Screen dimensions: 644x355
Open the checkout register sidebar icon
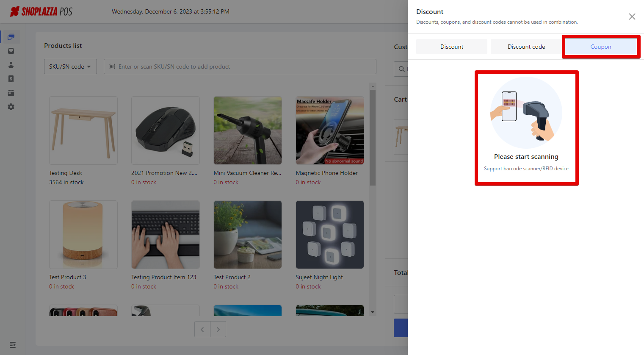pos(11,37)
